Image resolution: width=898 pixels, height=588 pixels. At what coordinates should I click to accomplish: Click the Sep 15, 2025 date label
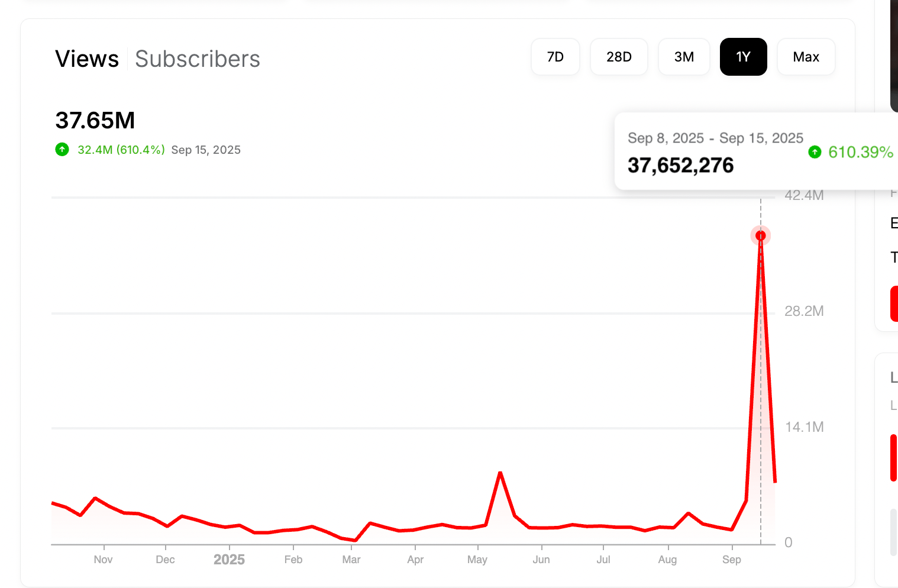pos(206,150)
